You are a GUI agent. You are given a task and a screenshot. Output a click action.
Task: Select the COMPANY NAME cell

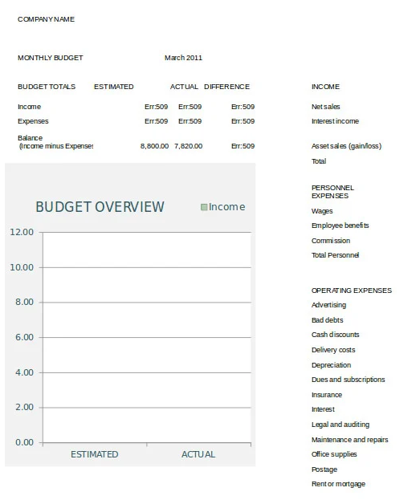(x=46, y=19)
